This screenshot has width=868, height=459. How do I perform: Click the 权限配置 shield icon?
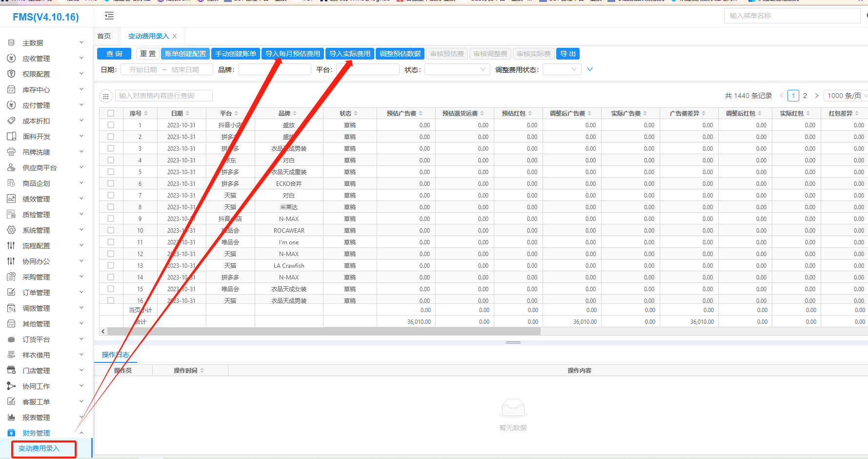[11, 74]
